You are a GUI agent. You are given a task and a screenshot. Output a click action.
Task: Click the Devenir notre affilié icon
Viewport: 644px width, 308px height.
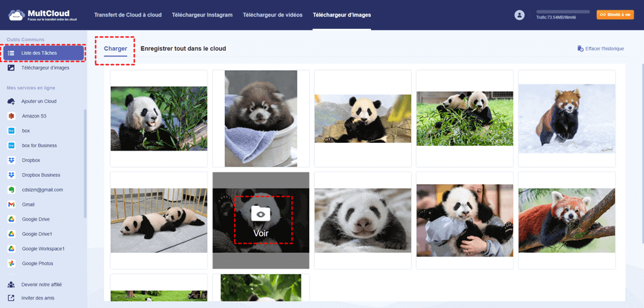point(11,285)
